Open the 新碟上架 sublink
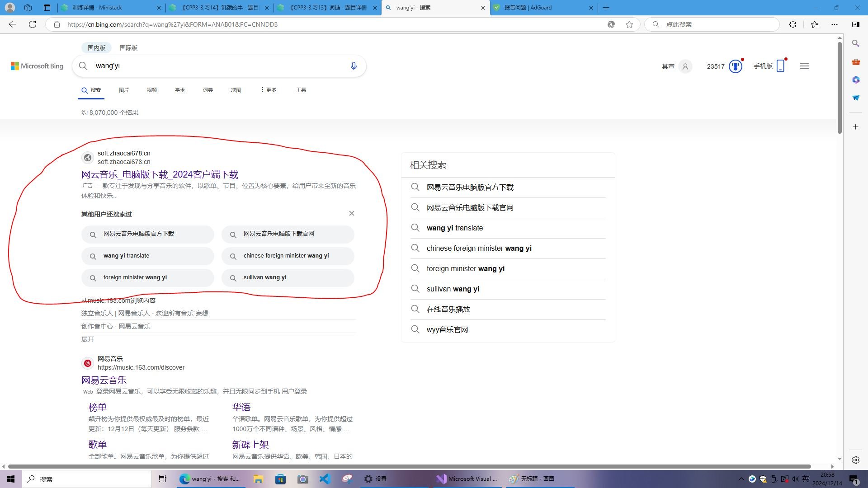This screenshot has height=488, width=868. 250,445
